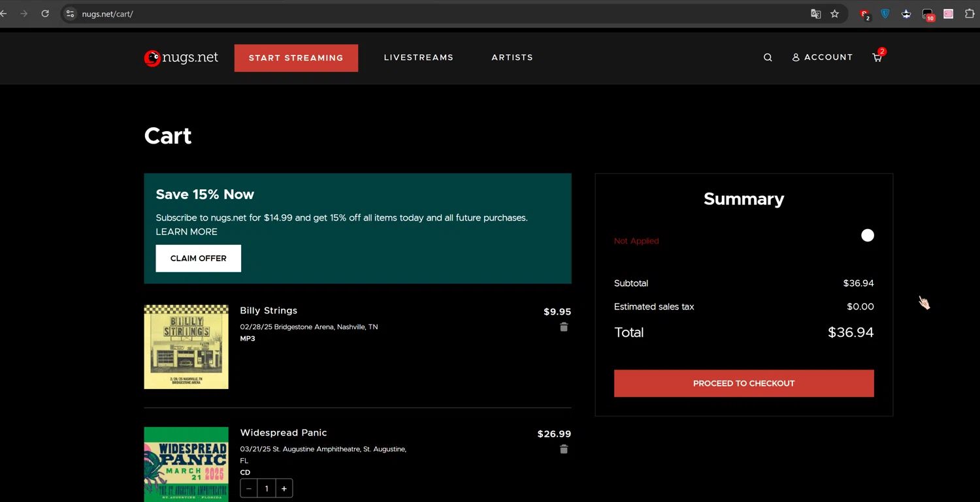Decrease Widespread Panic CD quantity
This screenshot has height=502, width=980.
tap(249, 488)
